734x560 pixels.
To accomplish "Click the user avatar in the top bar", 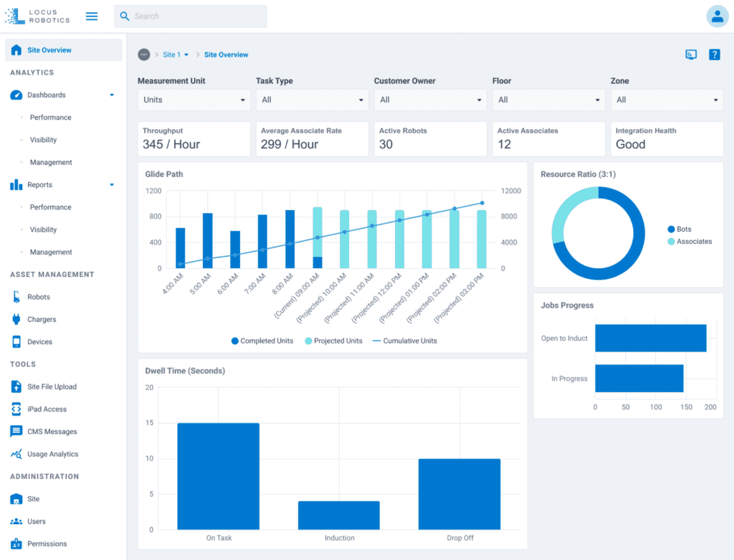I will coord(718,16).
